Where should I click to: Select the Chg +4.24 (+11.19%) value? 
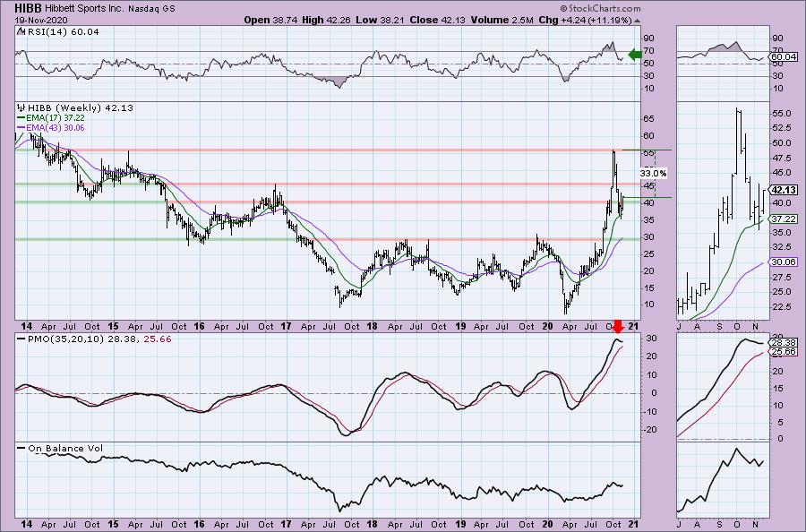tap(585, 20)
